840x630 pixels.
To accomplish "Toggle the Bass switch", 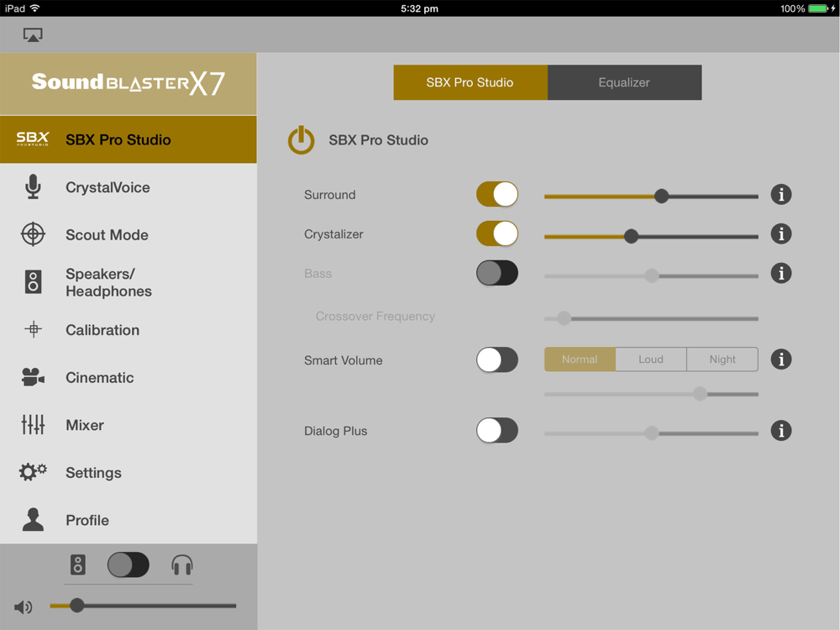I will click(x=497, y=273).
